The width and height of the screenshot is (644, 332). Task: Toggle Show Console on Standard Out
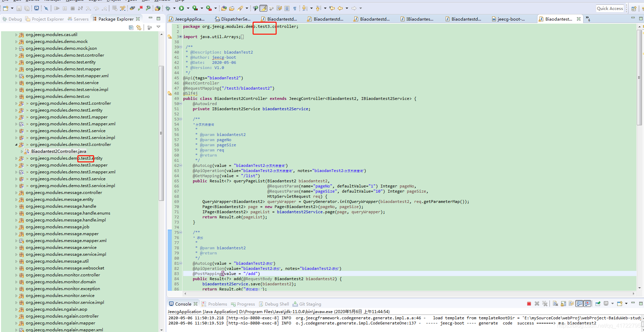(579, 304)
